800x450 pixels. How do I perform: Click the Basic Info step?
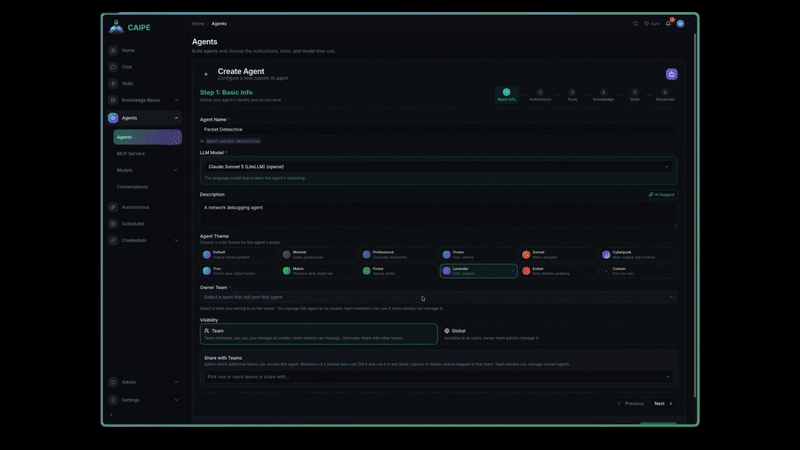coord(506,95)
